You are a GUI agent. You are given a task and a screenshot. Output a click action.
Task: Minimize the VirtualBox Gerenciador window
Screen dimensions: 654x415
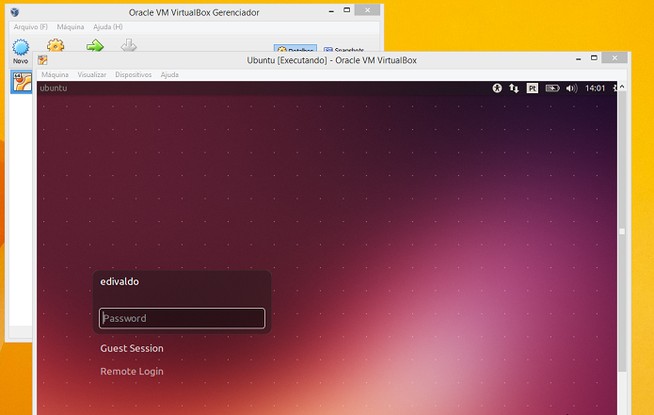[331, 11]
